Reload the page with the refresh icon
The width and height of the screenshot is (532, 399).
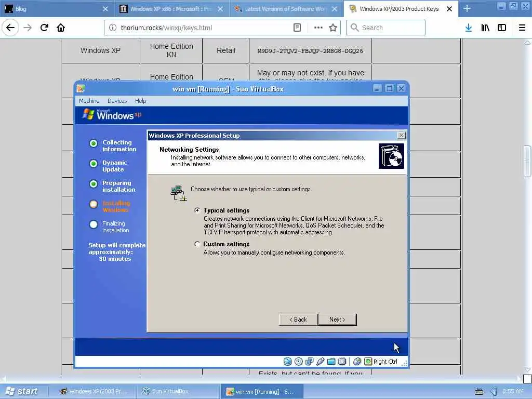pos(44,28)
